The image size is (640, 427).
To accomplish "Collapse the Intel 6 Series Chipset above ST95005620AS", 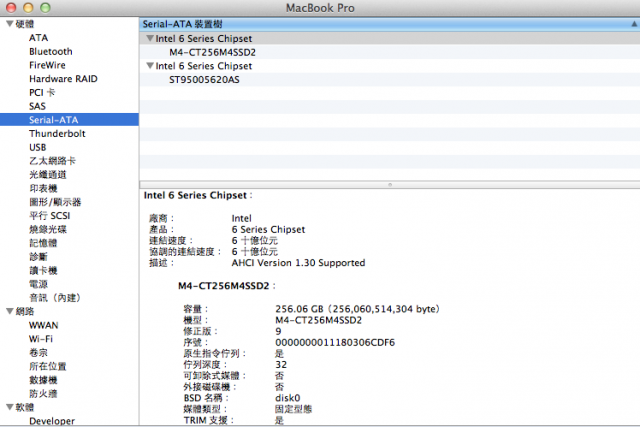I will click(x=150, y=66).
